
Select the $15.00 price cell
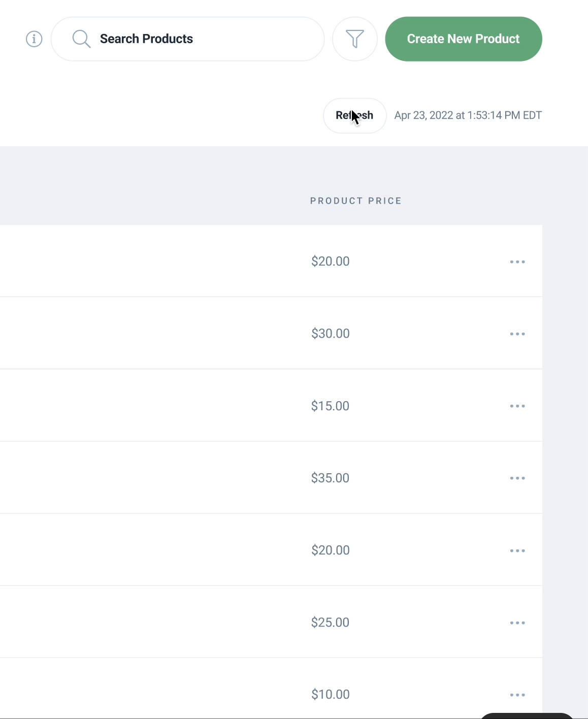click(x=330, y=406)
